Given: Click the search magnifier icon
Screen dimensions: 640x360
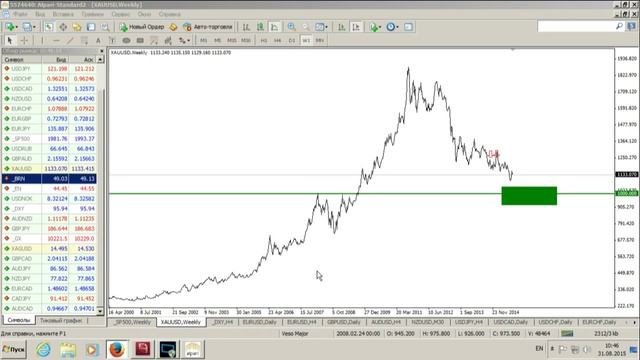Looking at the screenshot, I should [x=619, y=27].
